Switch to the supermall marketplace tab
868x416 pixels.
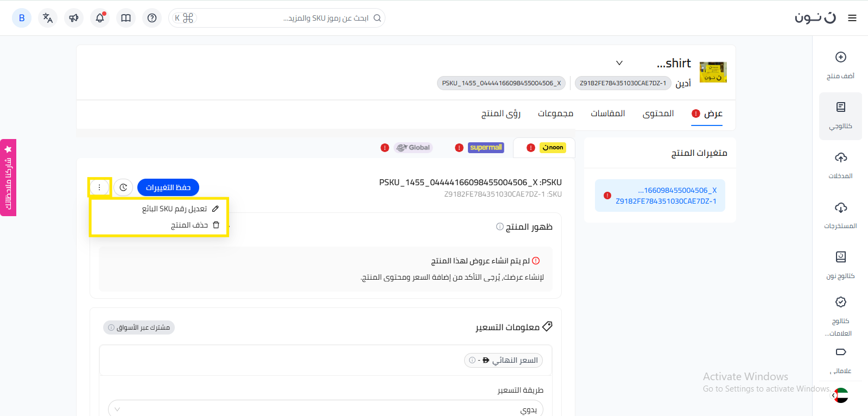click(x=486, y=148)
